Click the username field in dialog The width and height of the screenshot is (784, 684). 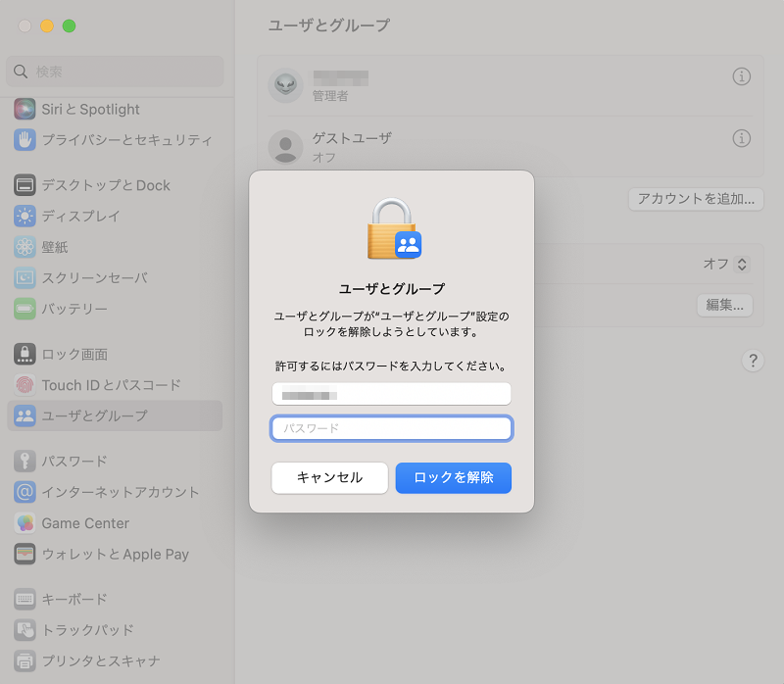pyautogui.click(x=391, y=394)
